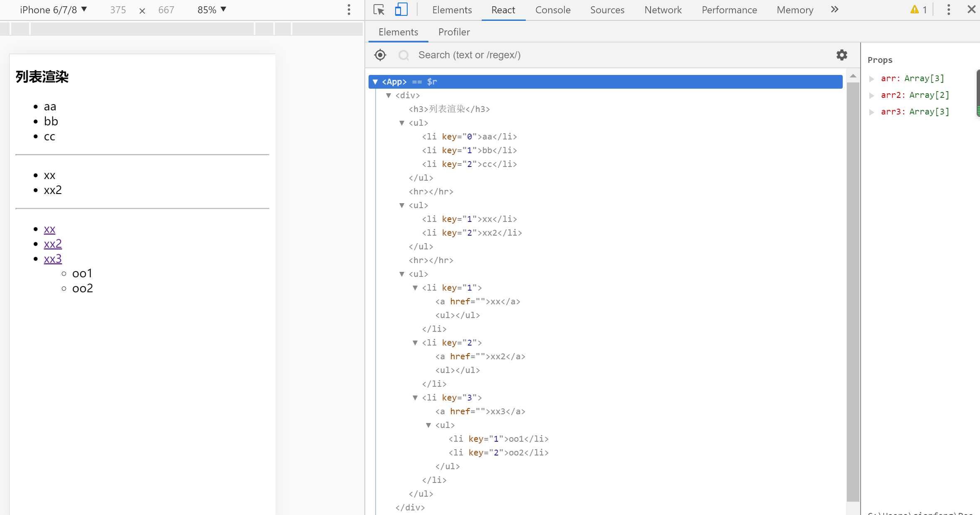This screenshot has height=515, width=980.
Task: Open the Performance tab
Action: click(729, 10)
